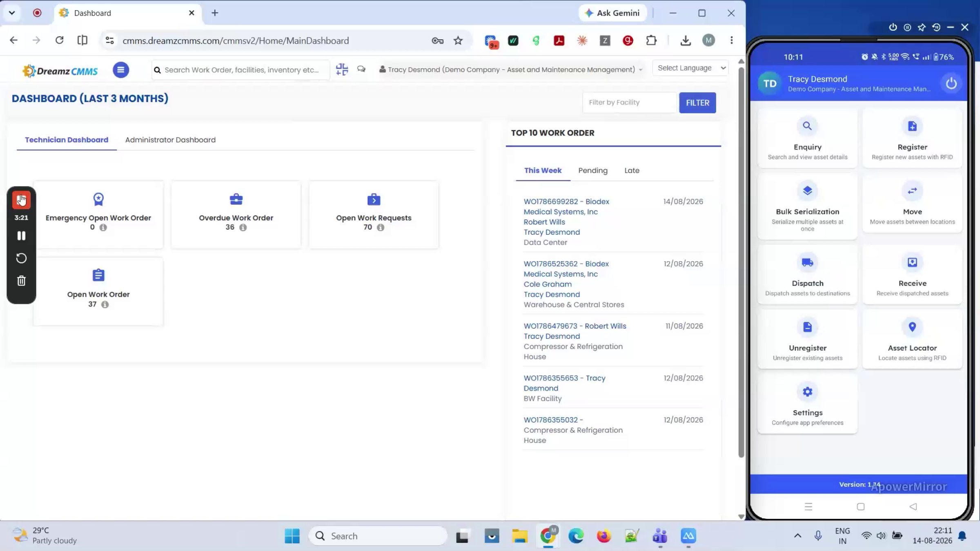Screen dimensions: 980x551
Task: Open Move assets tile on the phone
Action: pos(912,203)
